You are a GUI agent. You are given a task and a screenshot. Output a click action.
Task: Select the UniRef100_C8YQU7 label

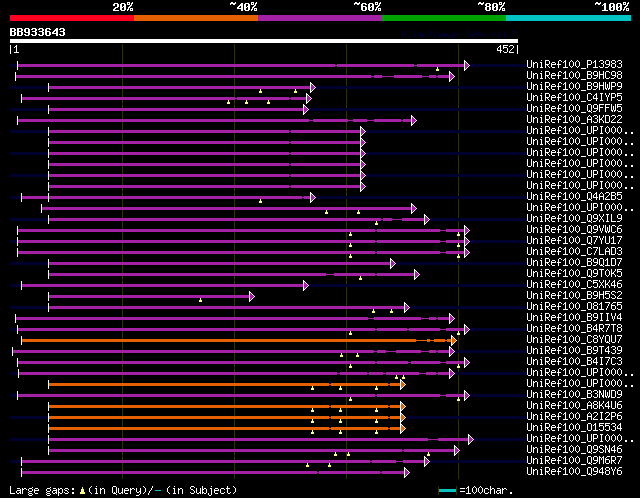tap(574, 340)
